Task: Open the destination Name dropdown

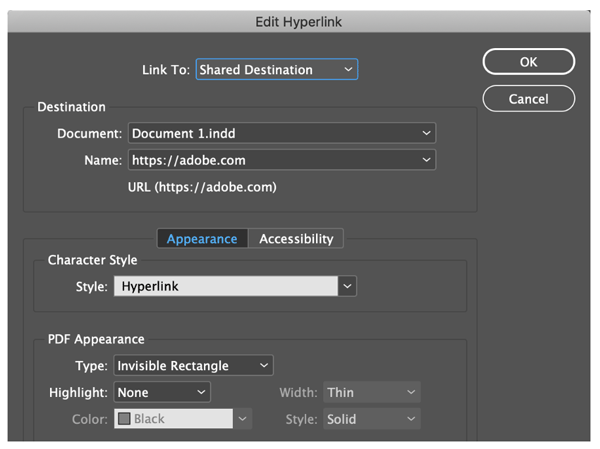Action: tap(281, 160)
